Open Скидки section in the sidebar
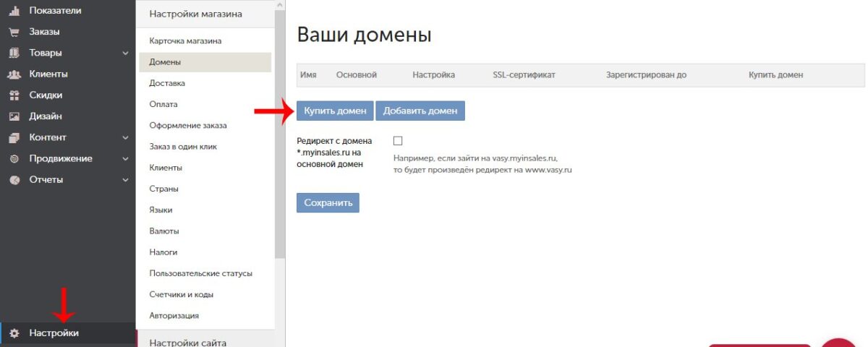Image resolution: width=868 pixels, height=347 pixels. (x=46, y=95)
